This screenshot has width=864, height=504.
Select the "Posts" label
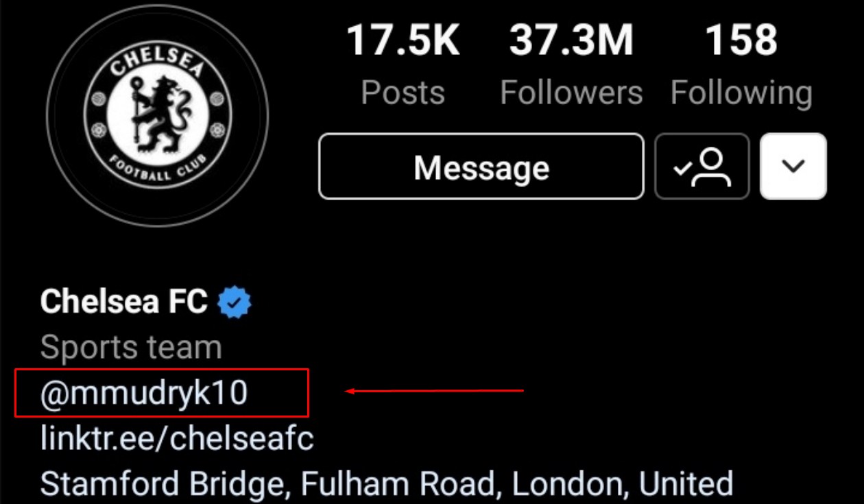[403, 93]
